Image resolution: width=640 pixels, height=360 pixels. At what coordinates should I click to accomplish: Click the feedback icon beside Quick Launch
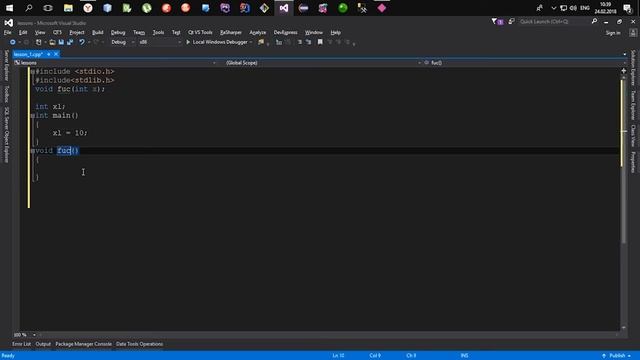[511, 21]
